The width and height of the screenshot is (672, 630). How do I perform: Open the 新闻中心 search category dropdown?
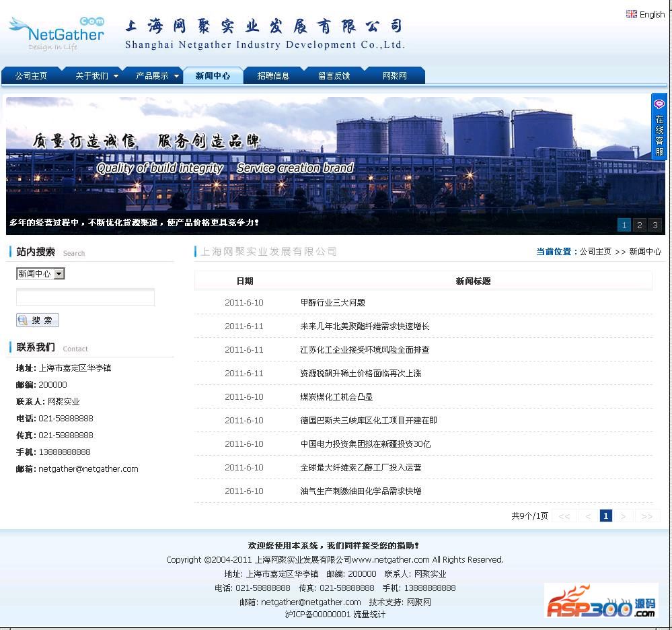tap(59, 274)
